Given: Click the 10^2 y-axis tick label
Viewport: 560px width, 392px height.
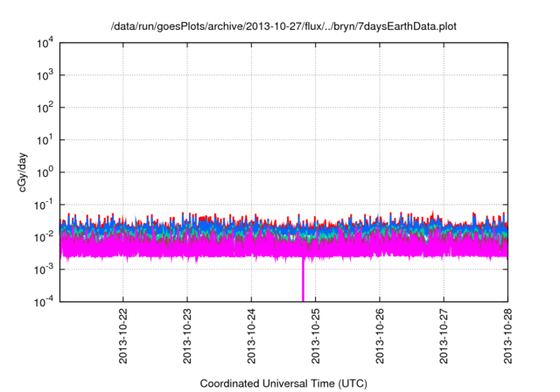Looking at the screenshot, I should (x=45, y=108).
